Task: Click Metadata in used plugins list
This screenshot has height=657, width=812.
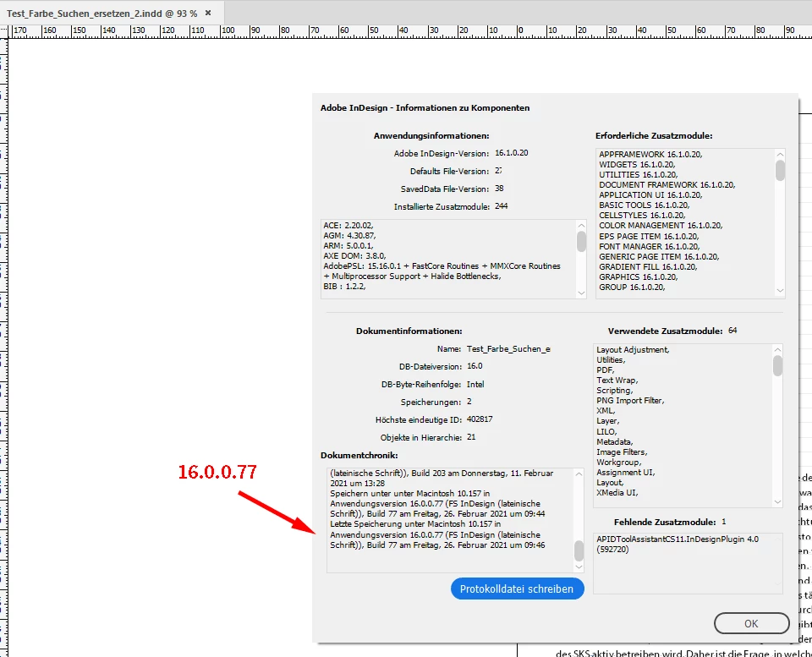Action: click(615, 442)
